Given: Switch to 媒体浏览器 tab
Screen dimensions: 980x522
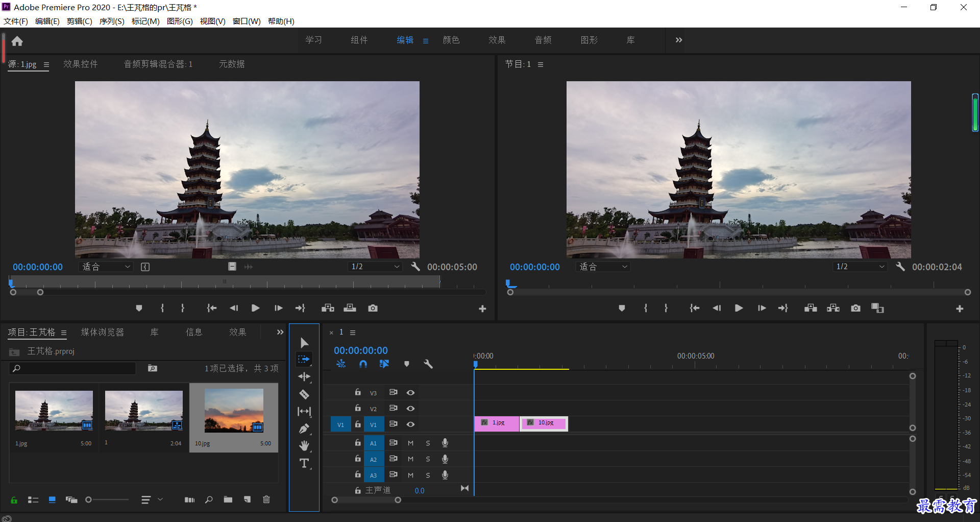Looking at the screenshot, I should click(102, 332).
